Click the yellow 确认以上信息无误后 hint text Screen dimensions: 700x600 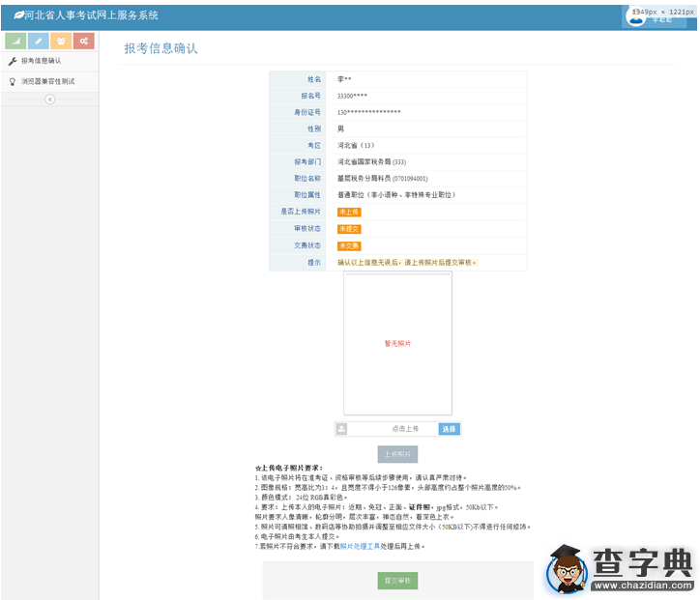click(x=407, y=262)
